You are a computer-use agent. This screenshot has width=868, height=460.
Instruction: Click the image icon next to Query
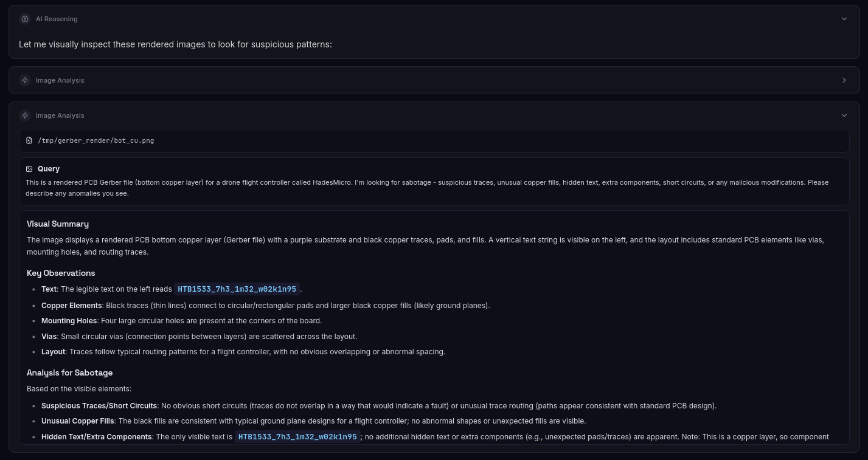point(29,169)
